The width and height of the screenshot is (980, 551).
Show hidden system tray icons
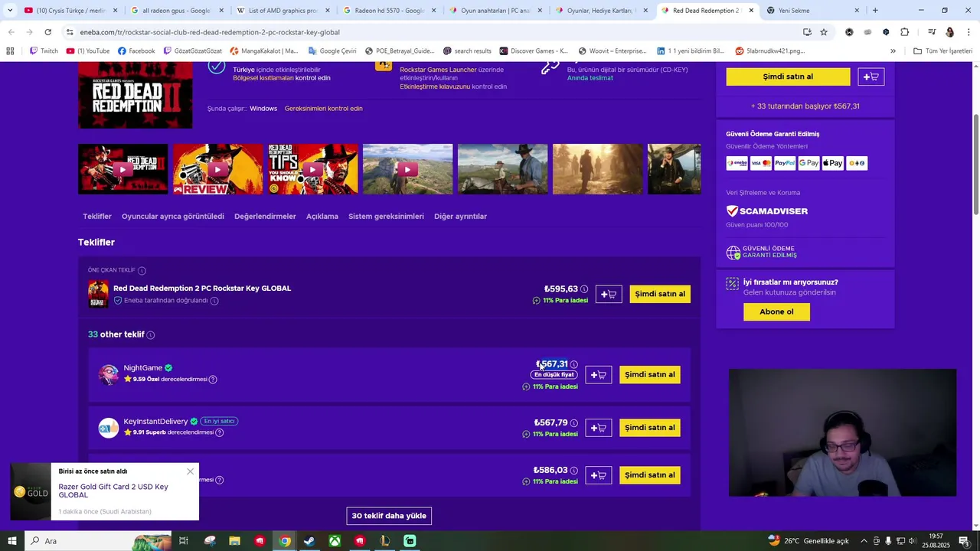[x=864, y=541]
